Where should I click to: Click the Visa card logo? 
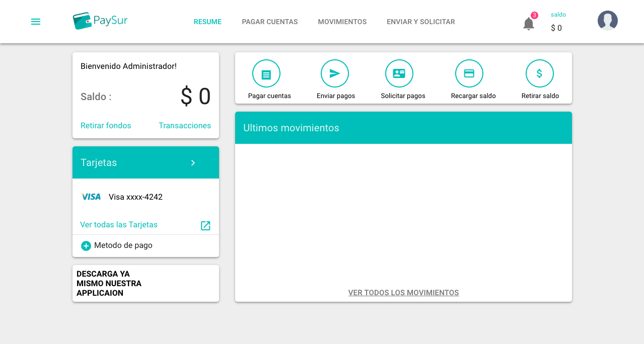click(x=91, y=197)
